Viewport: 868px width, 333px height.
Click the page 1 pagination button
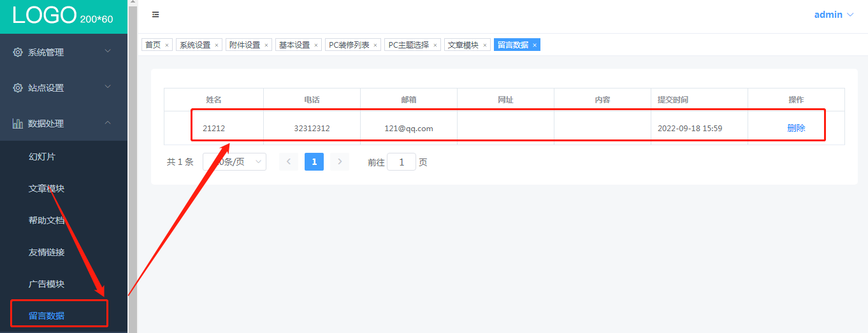(314, 162)
